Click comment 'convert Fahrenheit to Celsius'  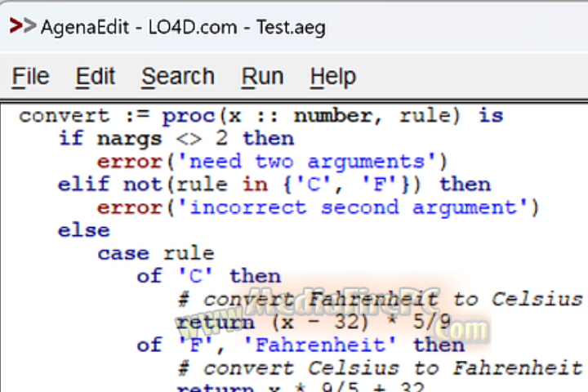(x=380, y=300)
